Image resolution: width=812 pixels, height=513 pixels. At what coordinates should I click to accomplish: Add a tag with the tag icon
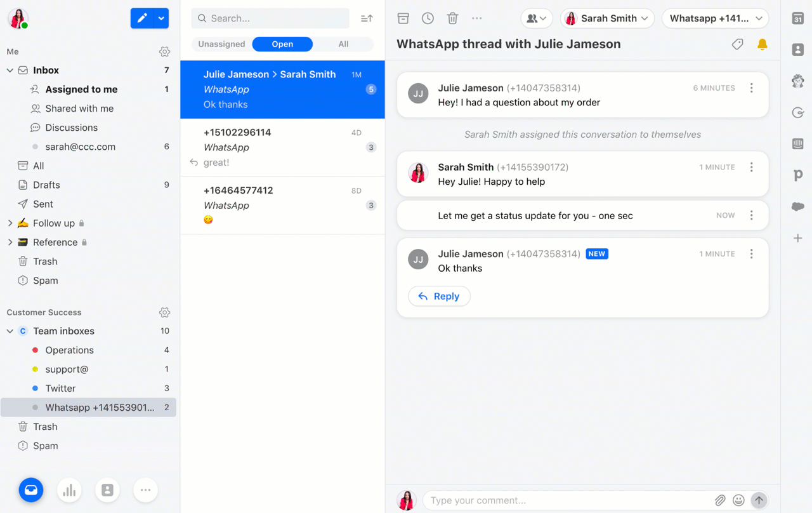coord(737,44)
